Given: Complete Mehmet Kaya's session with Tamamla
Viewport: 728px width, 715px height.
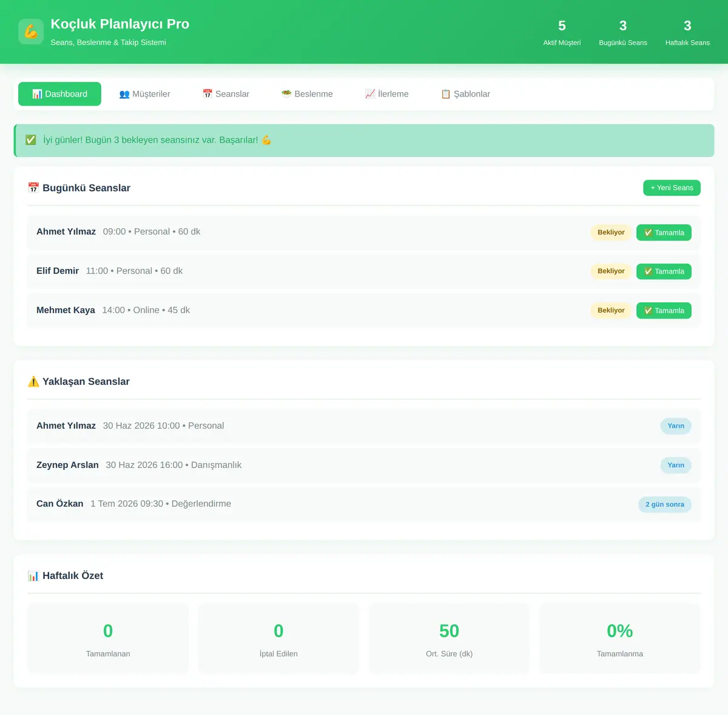Looking at the screenshot, I should coord(664,311).
